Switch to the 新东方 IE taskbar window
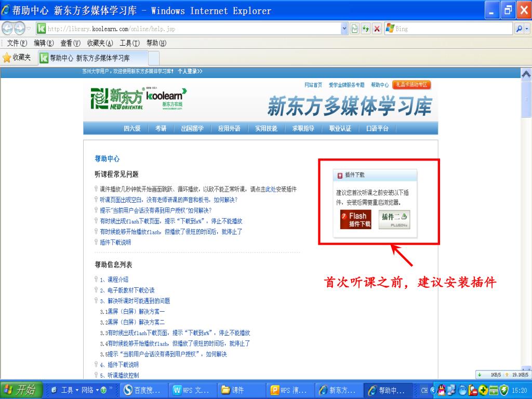This screenshot has width=532, height=399. (x=339, y=390)
